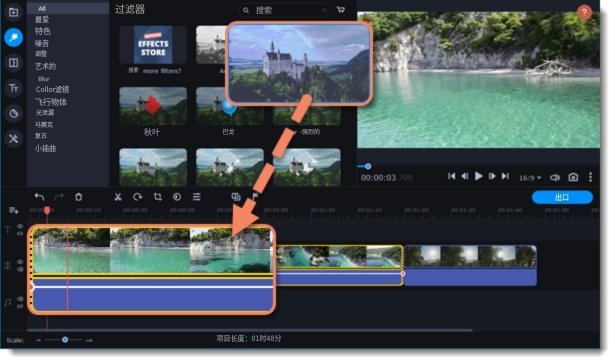Viewport: 615px width, 364px height.
Task: Clear the search box with X
Action: pos(324,11)
